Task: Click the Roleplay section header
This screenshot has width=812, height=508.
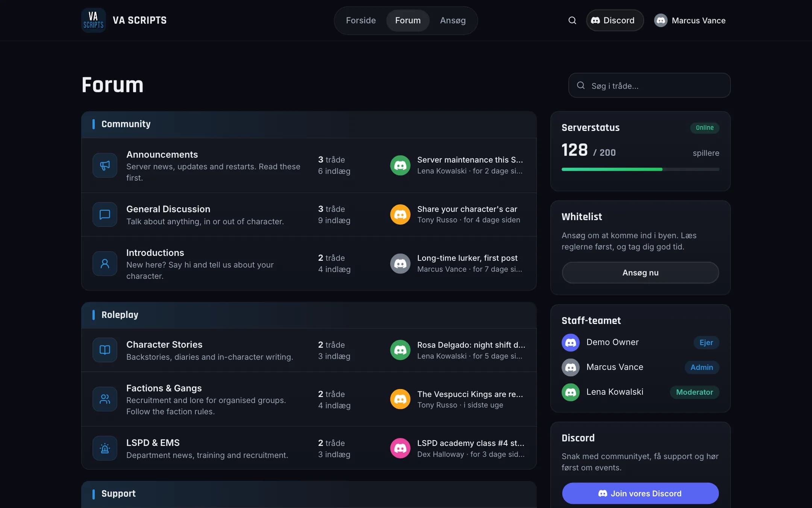Action: 309,315
